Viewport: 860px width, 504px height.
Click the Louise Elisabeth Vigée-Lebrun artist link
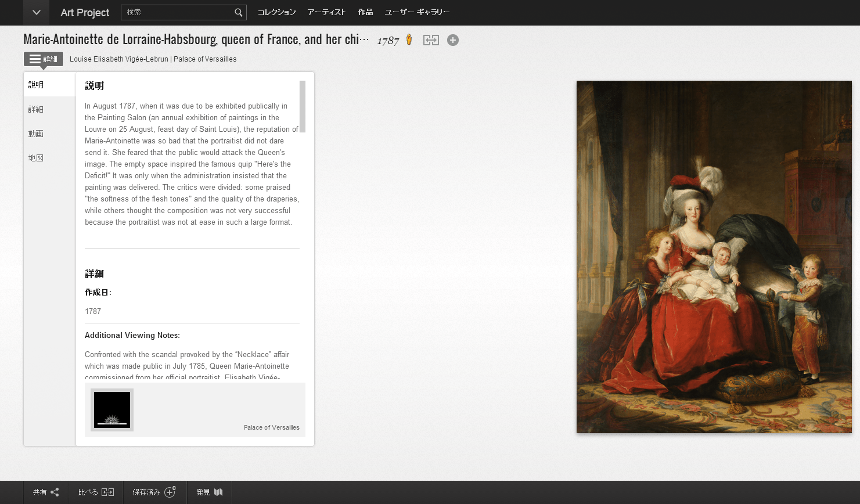click(x=118, y=59)
